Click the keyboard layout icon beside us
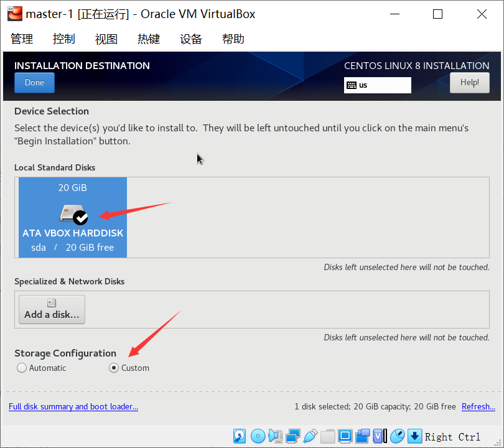The image size is (504, 448). click(x=352, y=85)
